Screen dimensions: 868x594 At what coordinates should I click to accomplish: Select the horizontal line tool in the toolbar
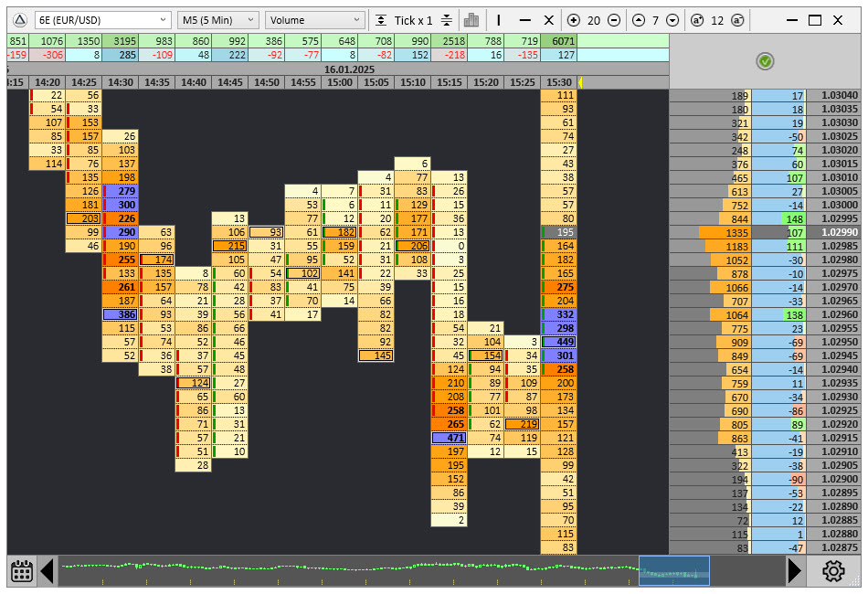tap(524, 20)
